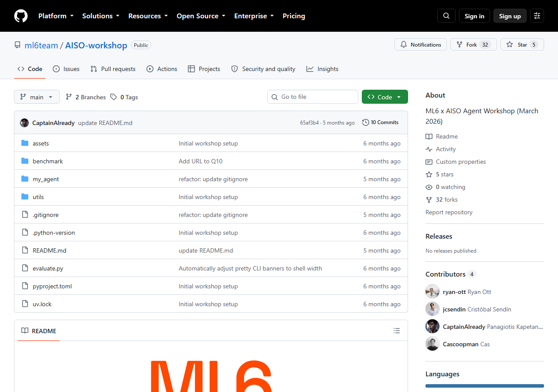Image resolution: width=558 pixels, height=392 pixels.
Task: Click the Activity pulse icon in About
Action: (x=429, y=149)
